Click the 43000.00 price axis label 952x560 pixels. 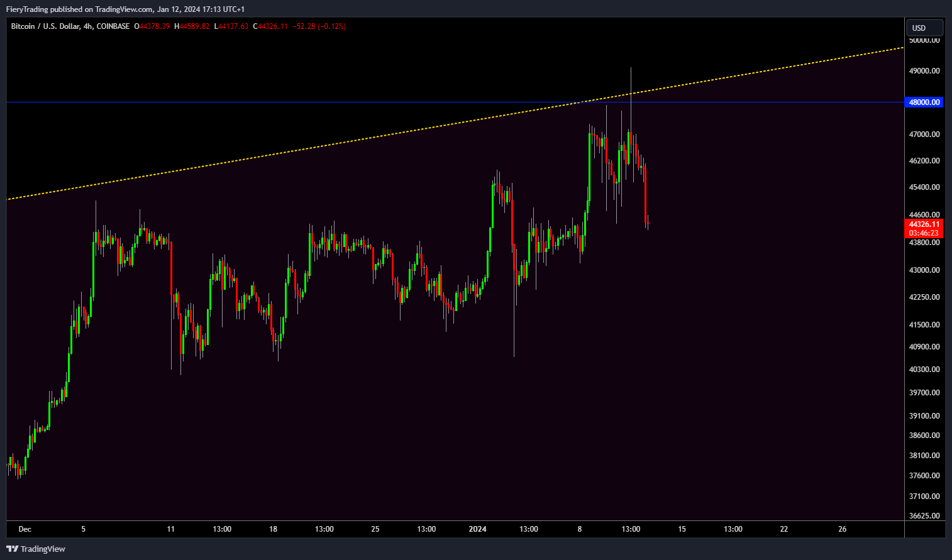coord(924,270)
